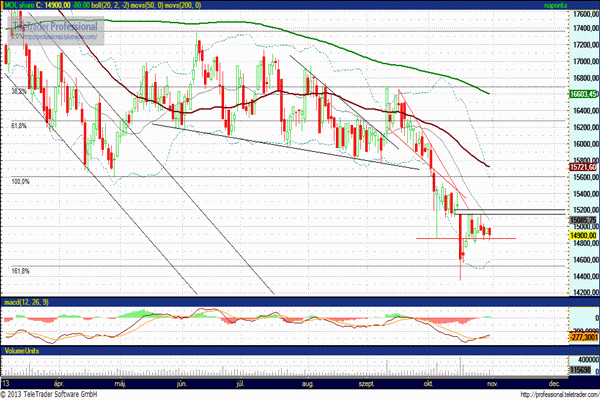Click the 16200,00 price axis label
Viewport: 600px width, 400px height.
pos(586,127)
